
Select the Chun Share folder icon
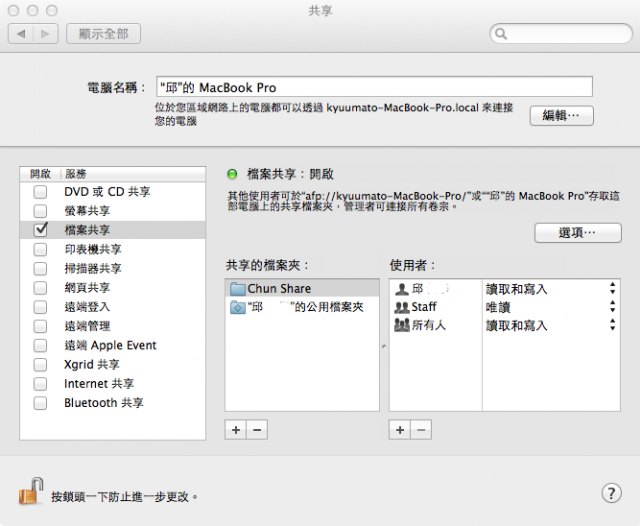[x=238, y=289]
